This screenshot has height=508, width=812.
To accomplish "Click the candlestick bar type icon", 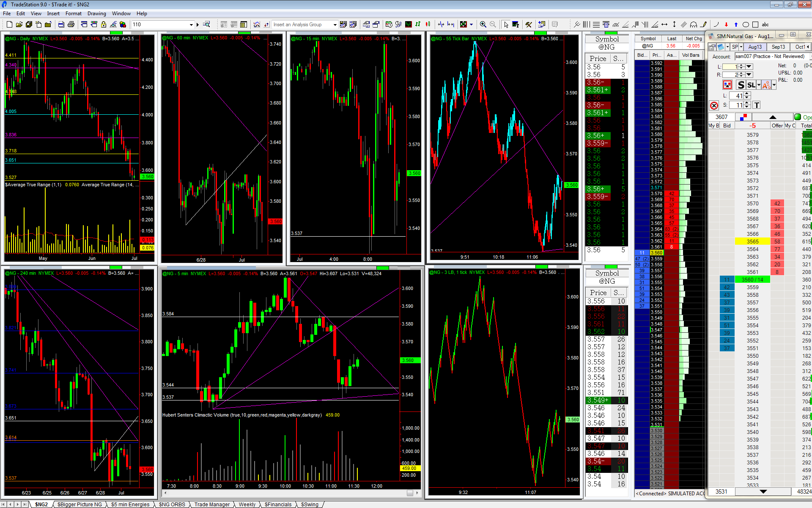I will point(428,25).
